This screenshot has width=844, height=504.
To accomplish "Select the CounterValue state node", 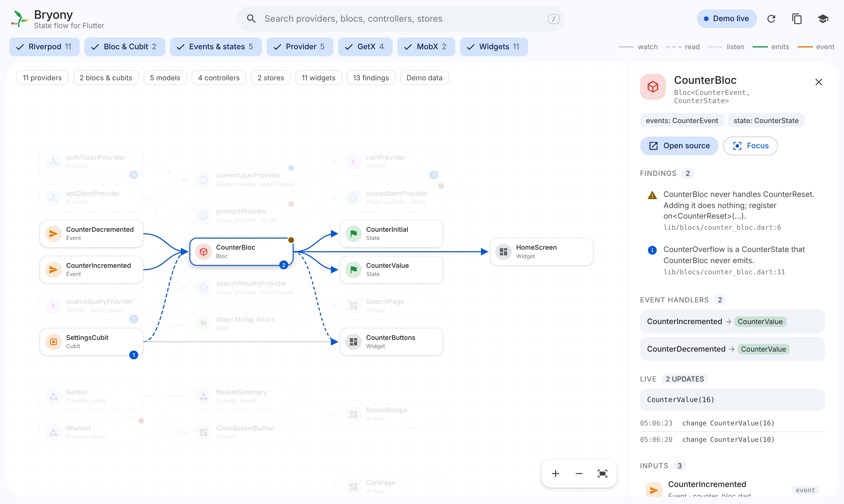I will tap(391, 270).
